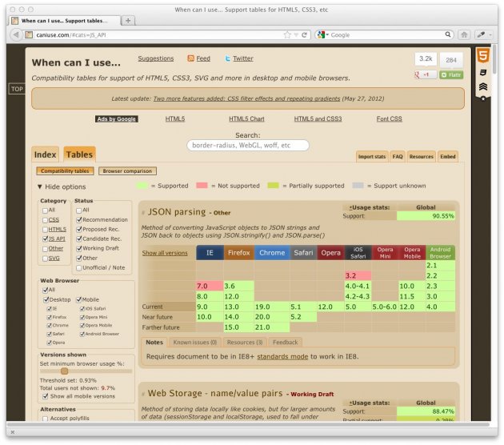This screenshot has width=504, height=445.
Task: Check the SVG category checkbox
Action: click(x=45, y=259)
